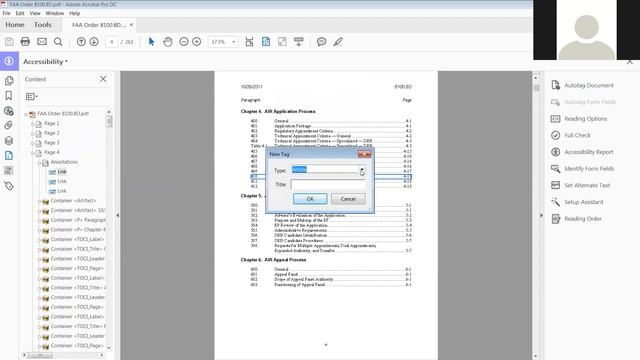Cancel the New Tag dialog

(348, 199)
